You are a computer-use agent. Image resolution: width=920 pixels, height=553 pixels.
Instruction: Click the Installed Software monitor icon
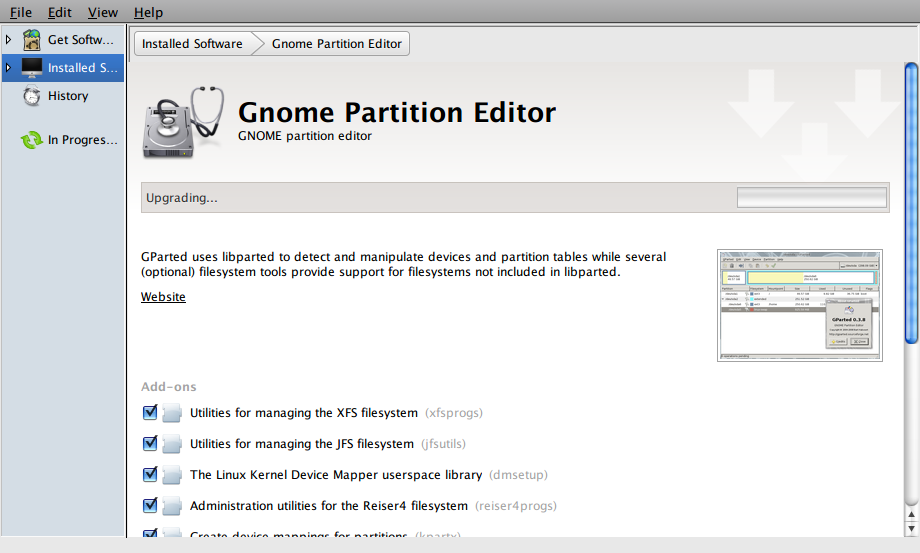(32, 67)
